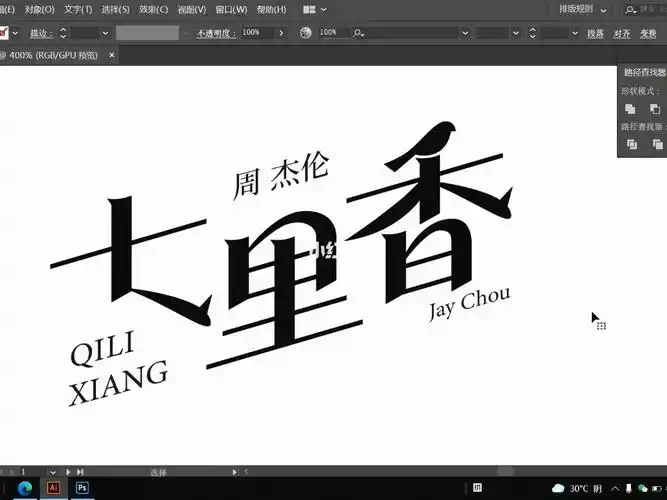Open the 帮助(H) menu
This screenshot has width=667, height=500.
tap(271, 9)
